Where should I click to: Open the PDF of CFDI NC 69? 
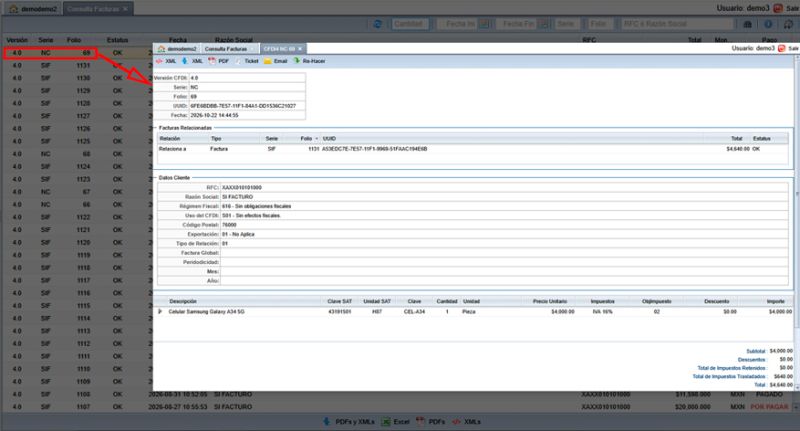click(218, 61)
